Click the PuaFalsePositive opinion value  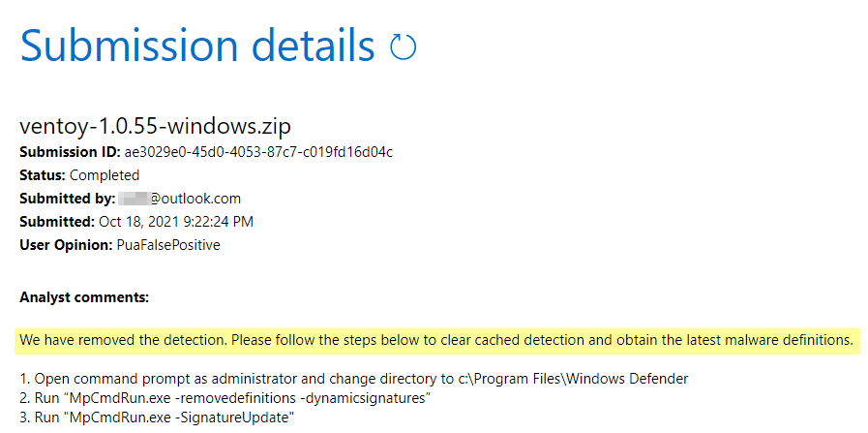click(168, 245)
